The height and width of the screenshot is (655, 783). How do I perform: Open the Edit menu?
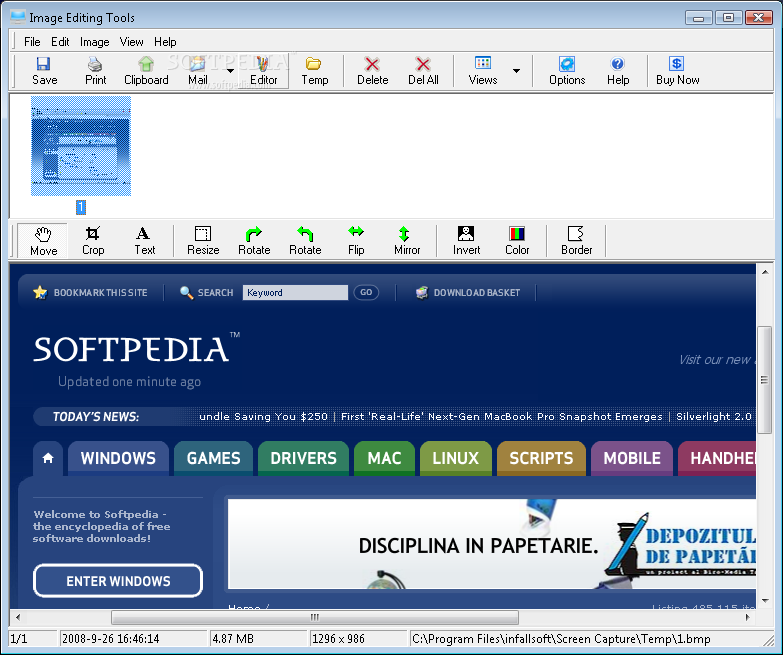60,42
